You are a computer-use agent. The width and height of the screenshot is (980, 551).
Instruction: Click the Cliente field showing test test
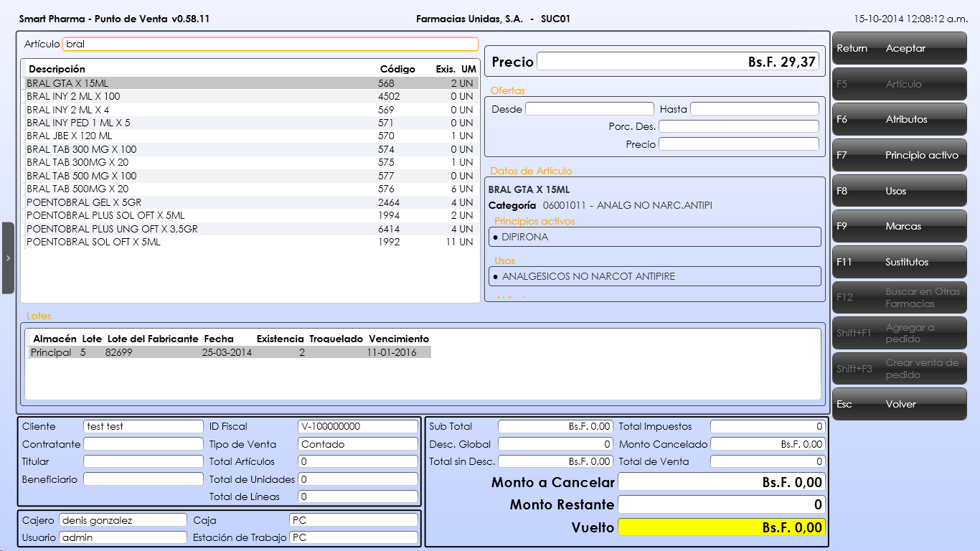coord(143,426)
